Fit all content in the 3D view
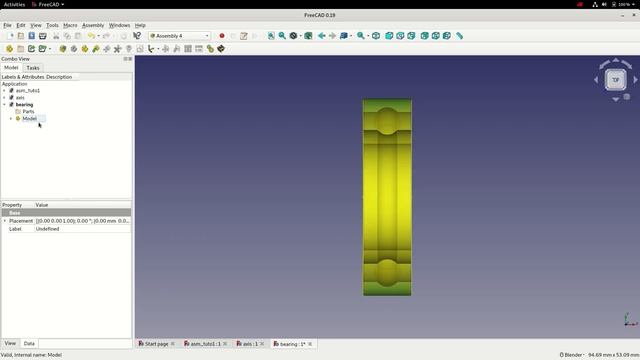This screenshot has width=640, height=360. pos(271,36)
